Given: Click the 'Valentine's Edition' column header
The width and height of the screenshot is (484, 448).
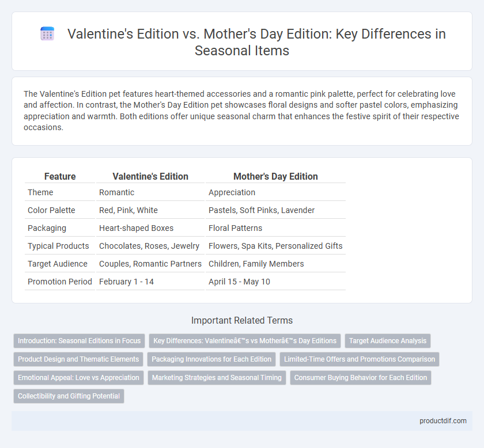Looking at the screenshot, I should (x=150, y=176).
